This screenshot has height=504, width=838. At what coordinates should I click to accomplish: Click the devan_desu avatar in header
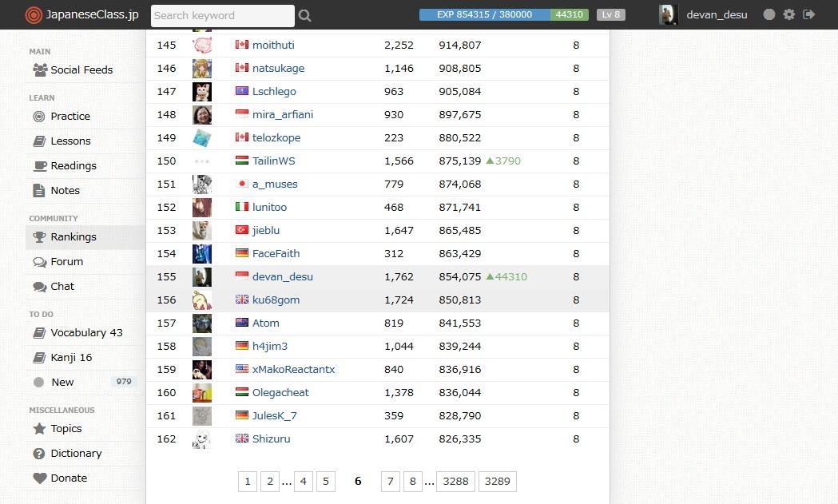(x=668, y=14)
